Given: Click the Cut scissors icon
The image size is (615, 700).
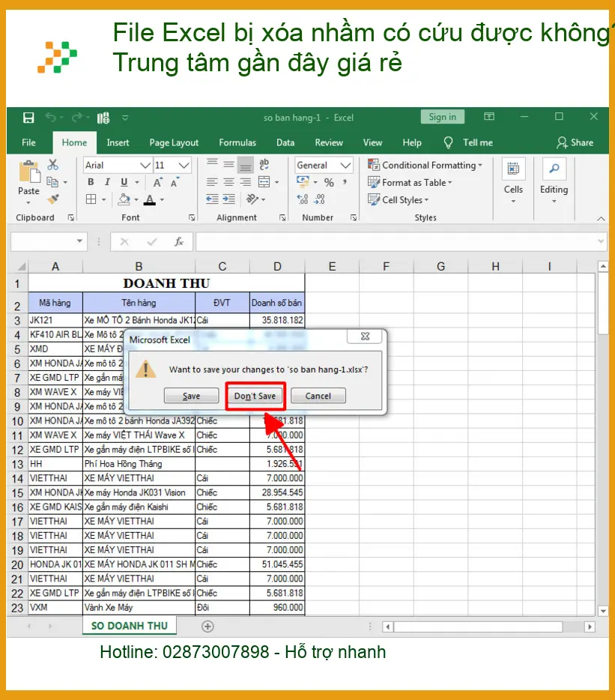Looking at the screenshot, I should 53,165.
